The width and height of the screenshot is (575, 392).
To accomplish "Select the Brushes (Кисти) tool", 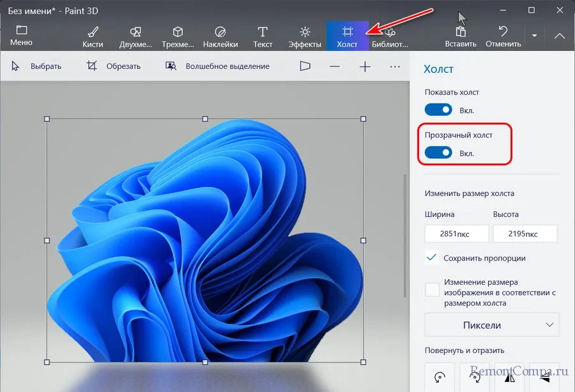I will tap(93, 36).
